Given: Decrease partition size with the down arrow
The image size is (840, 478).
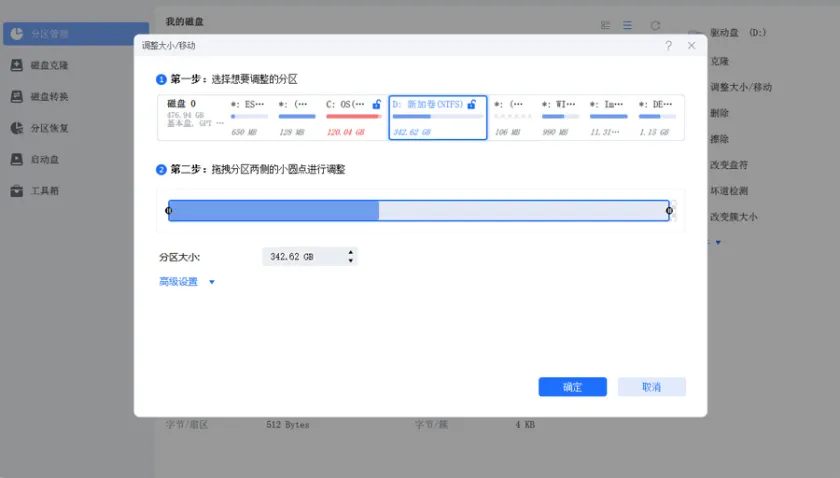Looking at the screenshot, I should (351, 261).
